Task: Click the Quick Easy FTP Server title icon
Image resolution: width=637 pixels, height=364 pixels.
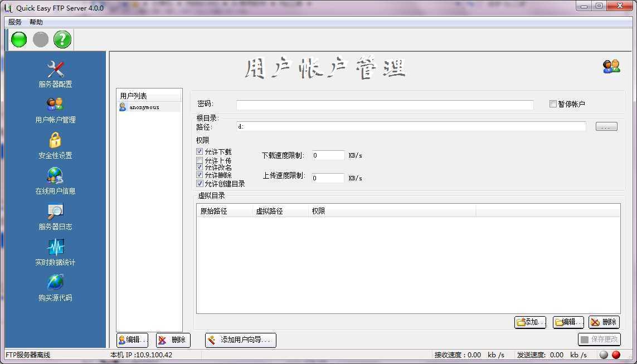Action: coord(8,8)
